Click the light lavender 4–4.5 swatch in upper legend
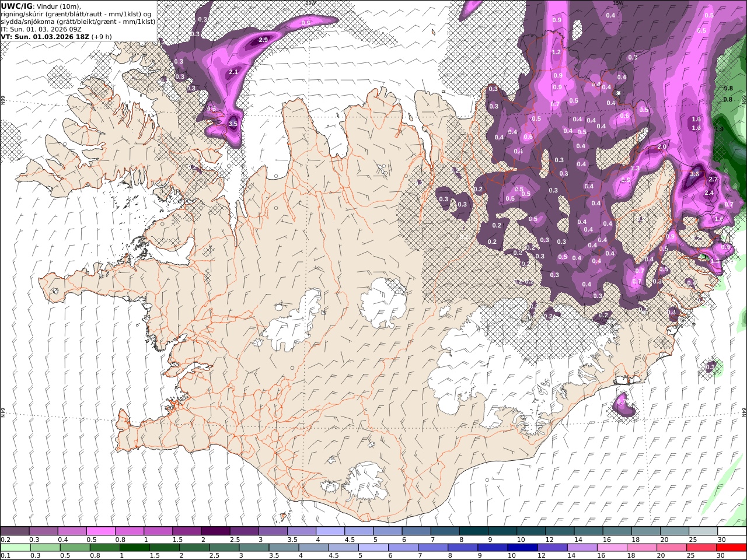 pyautogui.click(x=330, y=531)
